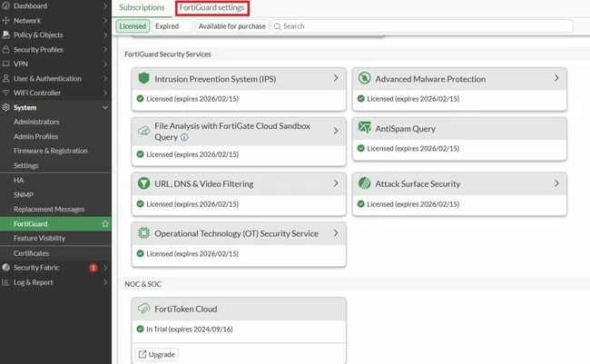Toggle the FortiGuard favorite star icon

(105, 223)
